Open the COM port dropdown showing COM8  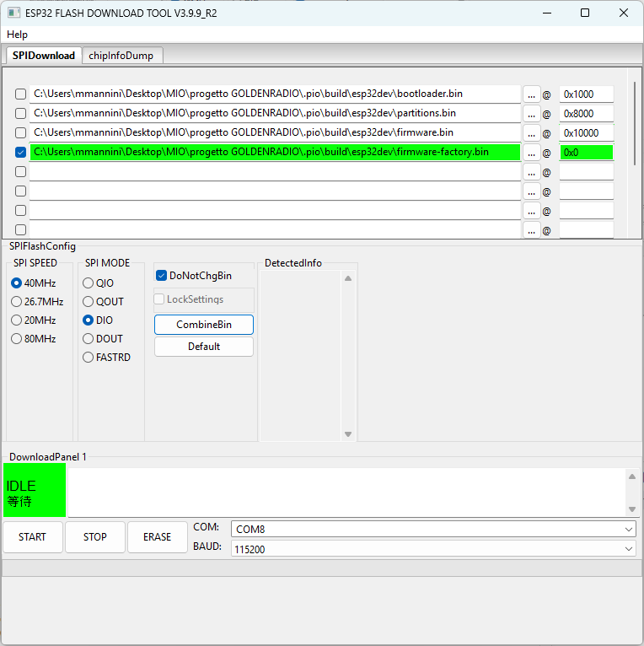433,530
